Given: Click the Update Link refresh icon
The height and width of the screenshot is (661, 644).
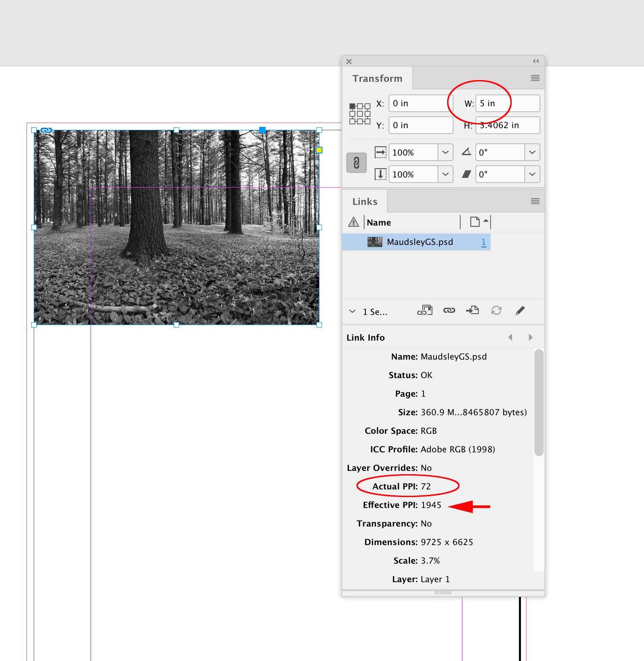Looking at the screenshot, I should tap(496, 310).
